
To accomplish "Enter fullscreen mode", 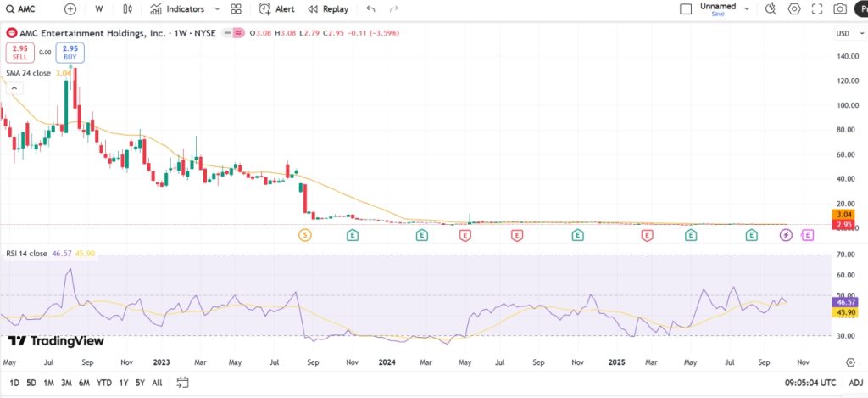I will coord(817,9).
